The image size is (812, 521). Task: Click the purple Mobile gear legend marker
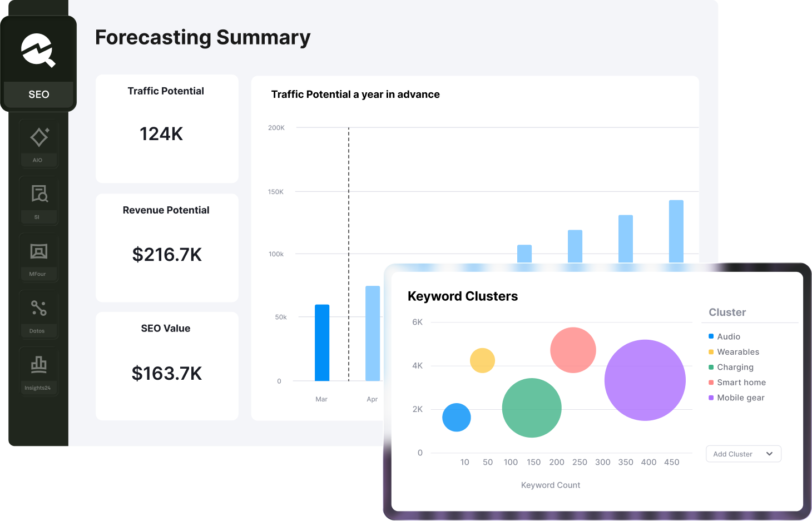click(712, 398)
